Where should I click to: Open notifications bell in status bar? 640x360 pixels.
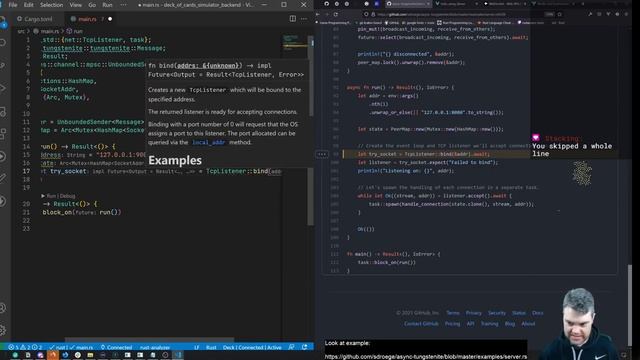click(304, 347)
